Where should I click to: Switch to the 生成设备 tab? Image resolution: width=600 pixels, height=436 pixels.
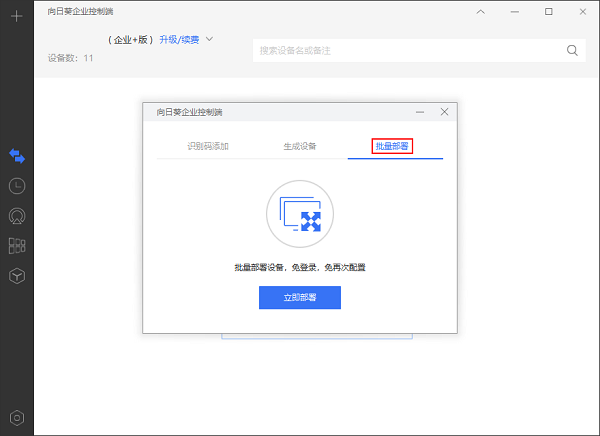[x=300, y=146]
